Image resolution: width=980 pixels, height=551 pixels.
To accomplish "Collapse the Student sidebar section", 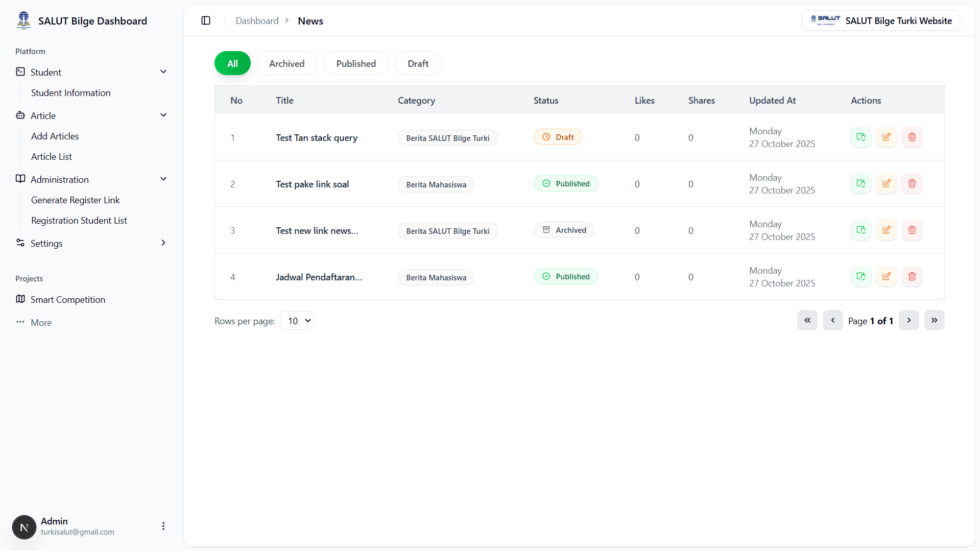I will click(x=163, y=72).
